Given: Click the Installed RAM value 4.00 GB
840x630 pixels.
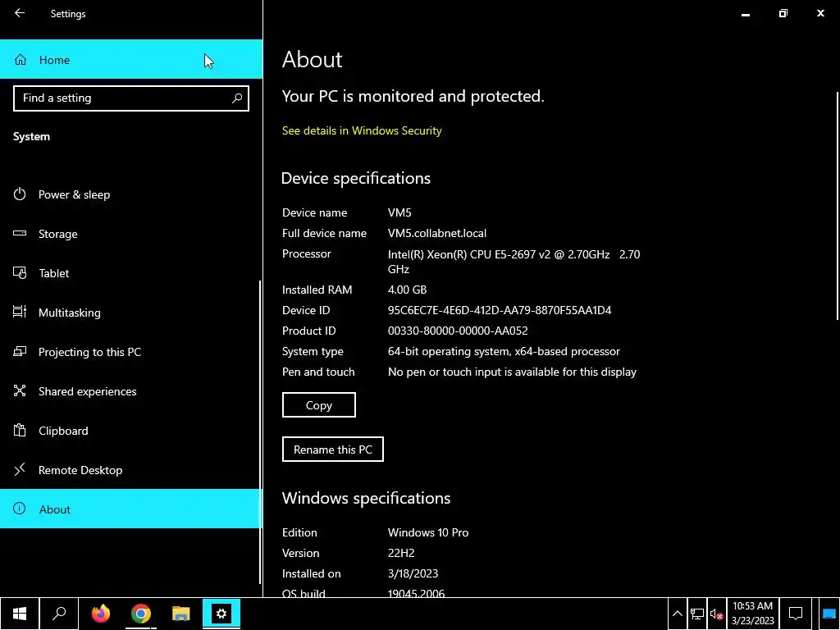Looking at the screenshot, I should click(x=407, y=290).
